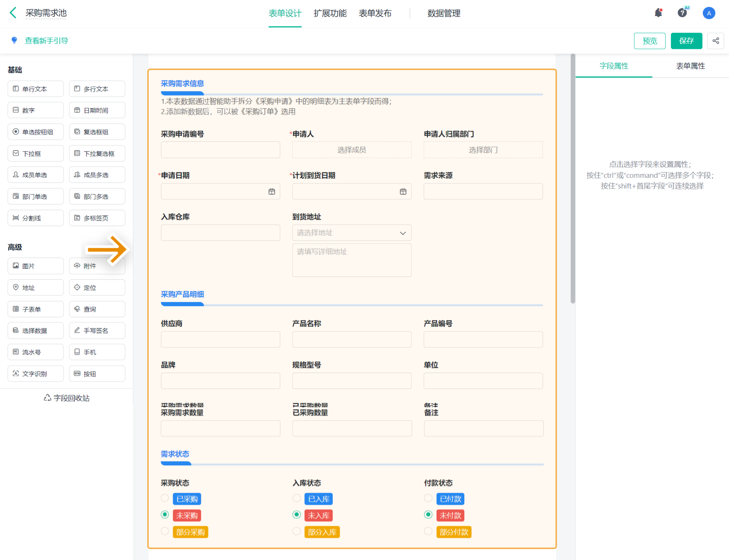The height and width of the screenshot is (560, 729).
Task: Open the notifications bell
Action: click(658, 13)
